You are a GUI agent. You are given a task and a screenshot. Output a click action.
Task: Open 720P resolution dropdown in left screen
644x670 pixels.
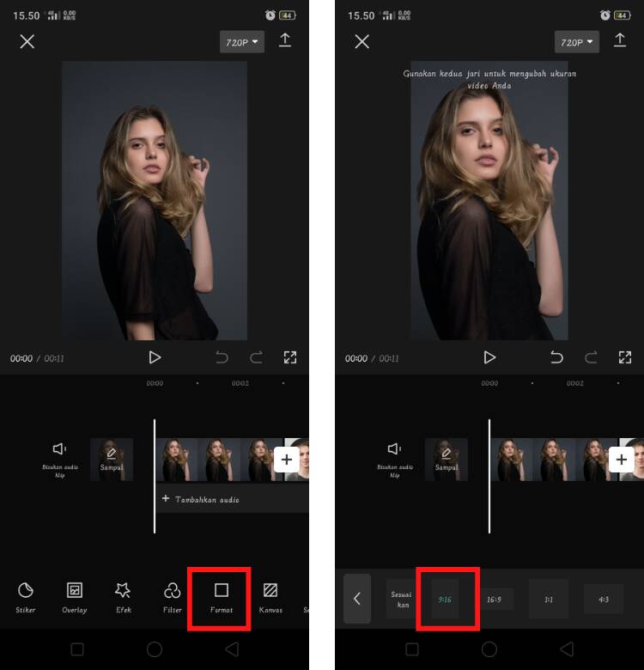point(242,42)
